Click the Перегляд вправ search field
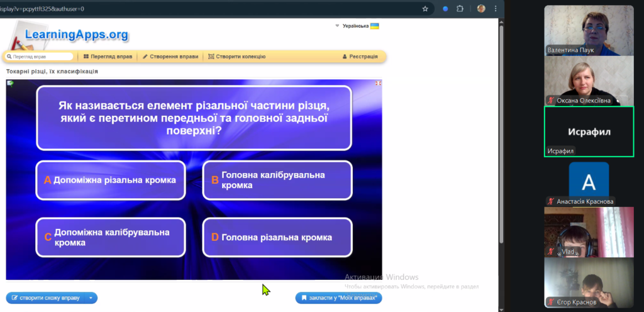 pyautogui.click(x=39, y=57)
